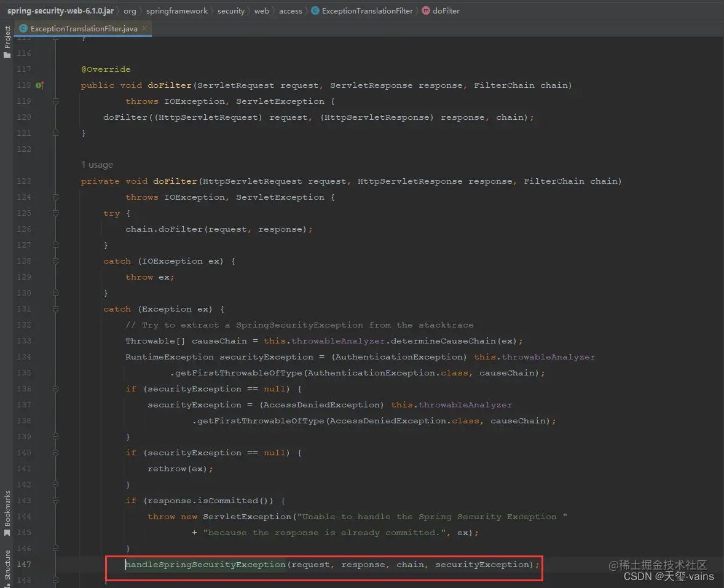Click line number 133 in the gutter
The height and width of the screenshot is (588, 724).
pyautogui.click(x=24, y=340)
